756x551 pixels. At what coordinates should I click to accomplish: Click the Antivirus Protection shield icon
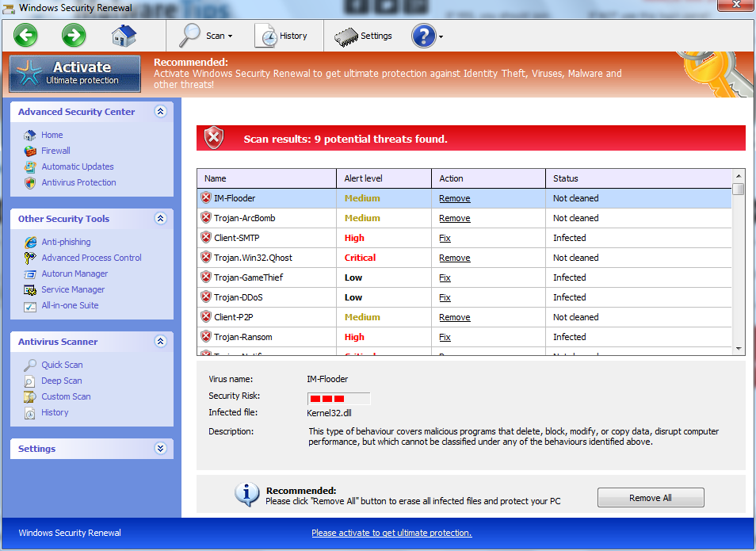[30, 183]
